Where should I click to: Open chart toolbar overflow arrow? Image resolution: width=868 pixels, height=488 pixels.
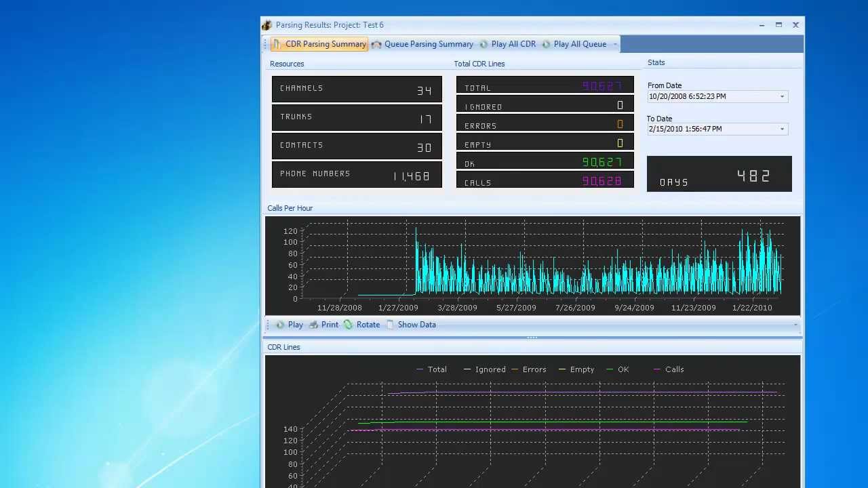click(x=795, y=325)
